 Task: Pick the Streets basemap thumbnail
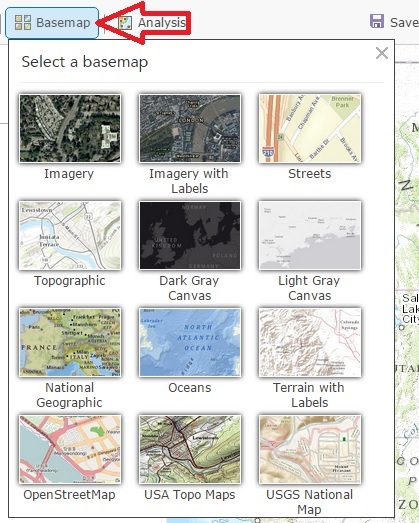(x=310, y=128)
